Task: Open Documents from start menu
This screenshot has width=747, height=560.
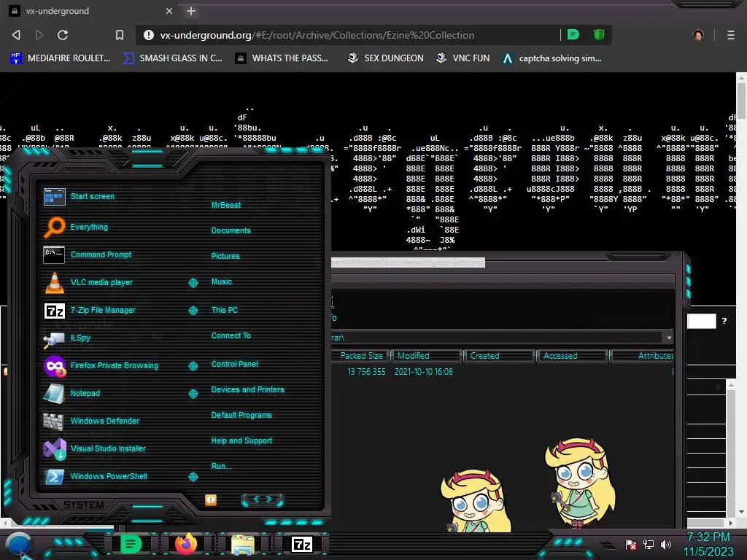Action: tap(231, 230)
